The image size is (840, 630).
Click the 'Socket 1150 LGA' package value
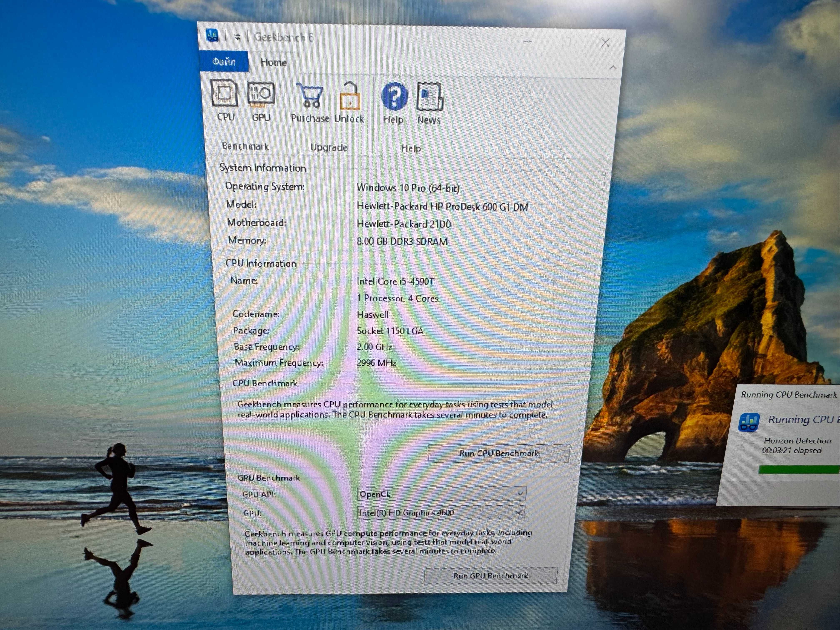390,331
